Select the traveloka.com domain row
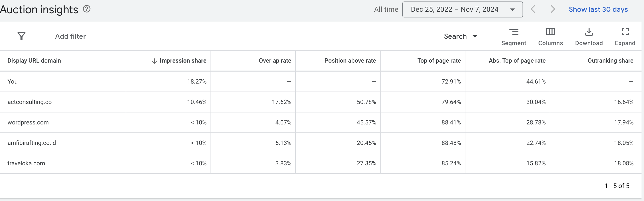 coord(26,163)
